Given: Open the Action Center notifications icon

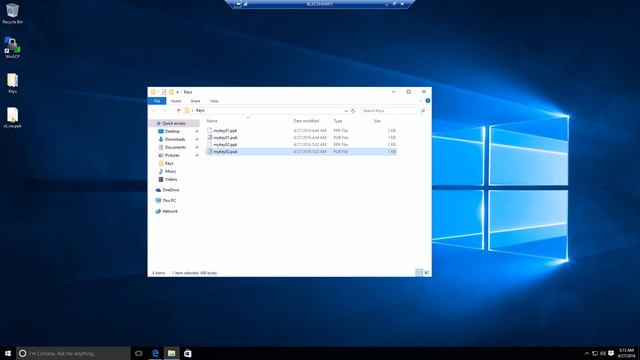Looking at the screenshot, I should click(611, 353).
